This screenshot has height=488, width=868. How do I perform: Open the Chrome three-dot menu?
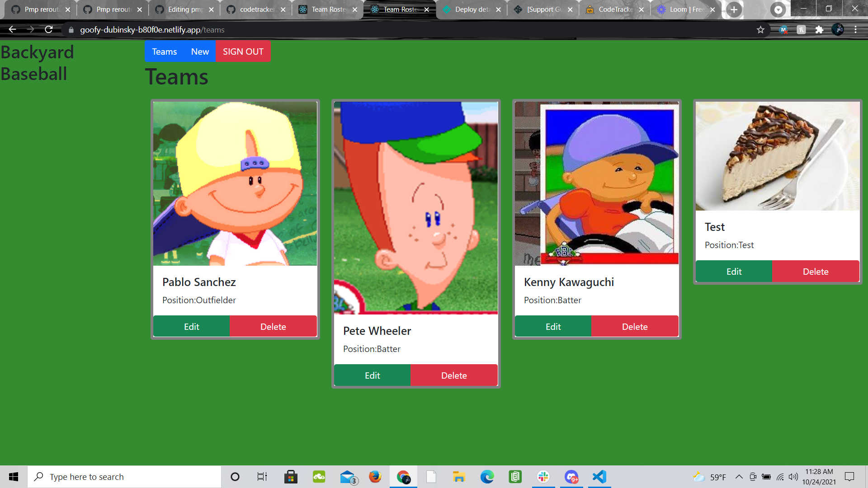(855, 30)
